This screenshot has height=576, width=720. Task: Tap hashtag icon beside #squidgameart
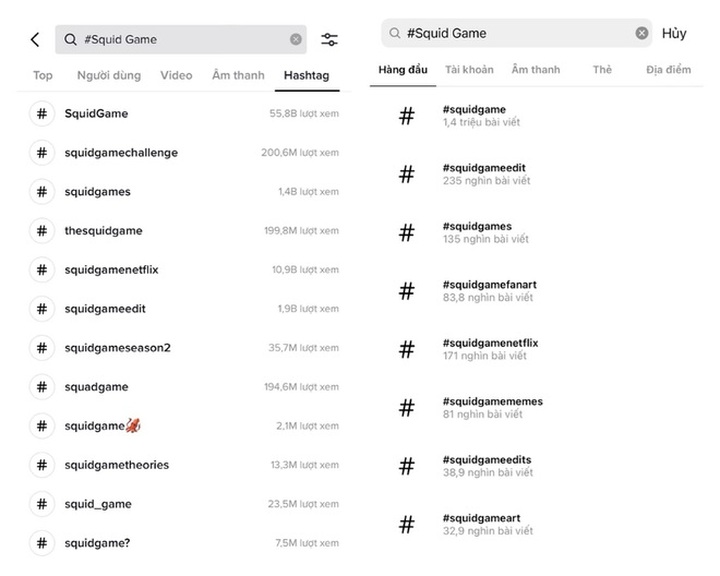point(406,524)
